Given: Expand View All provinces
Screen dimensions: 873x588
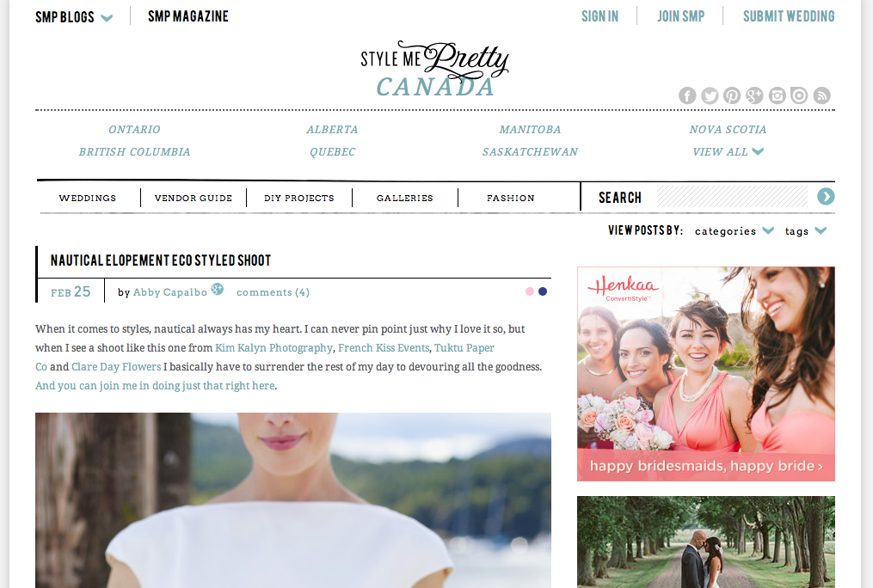Looking at the screenshot, I should coord(728,152).
